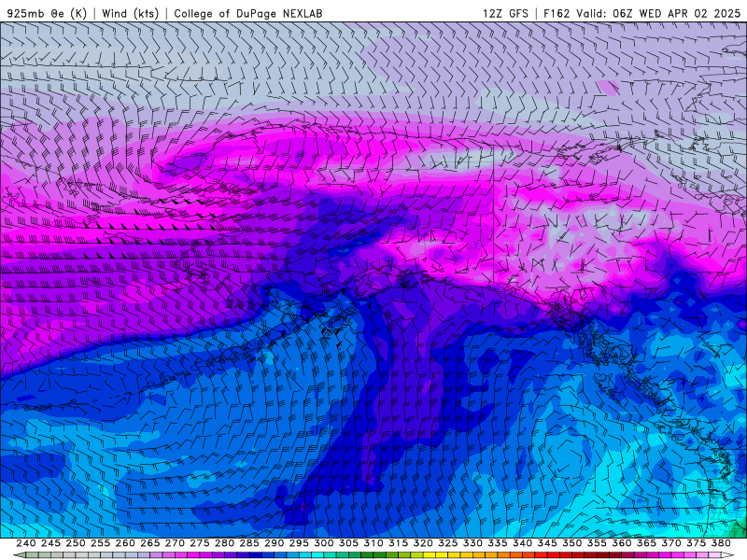
Task: Click the 290 value on color scale
Action: click(x=274, y=543)
